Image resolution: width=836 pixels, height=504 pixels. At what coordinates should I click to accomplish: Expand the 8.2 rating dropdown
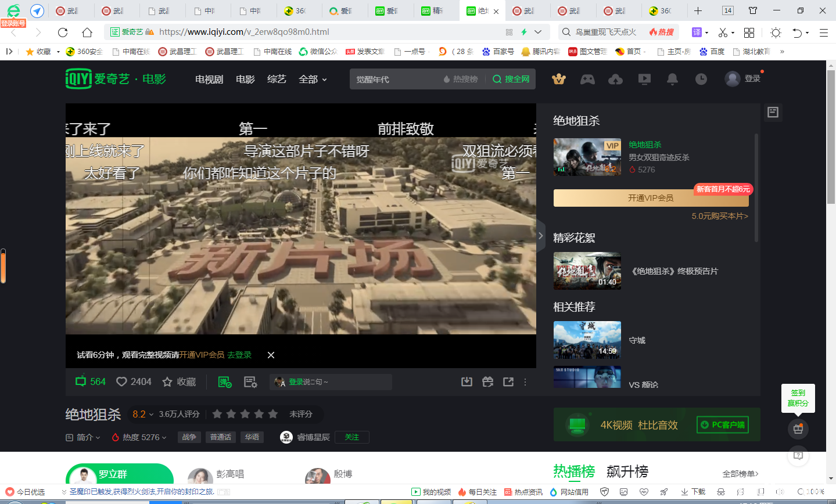pos(143,414)
